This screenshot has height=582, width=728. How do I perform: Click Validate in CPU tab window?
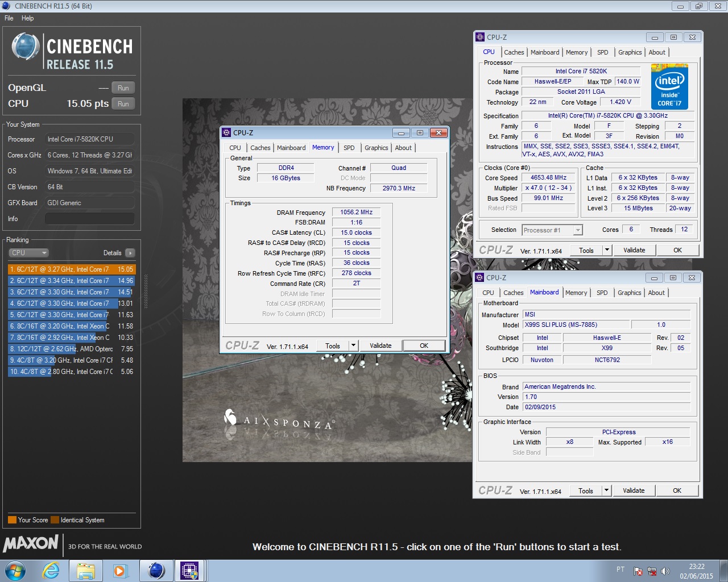click(x=634, y=250)
